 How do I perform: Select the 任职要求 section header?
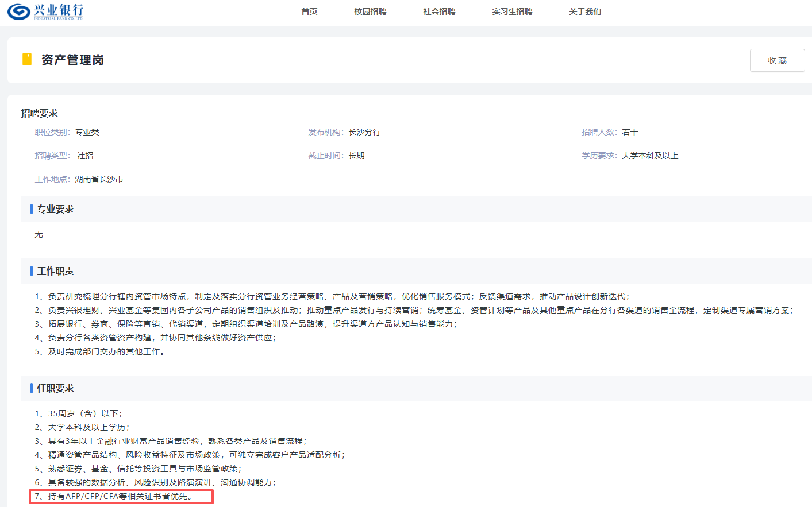(56, 388)
